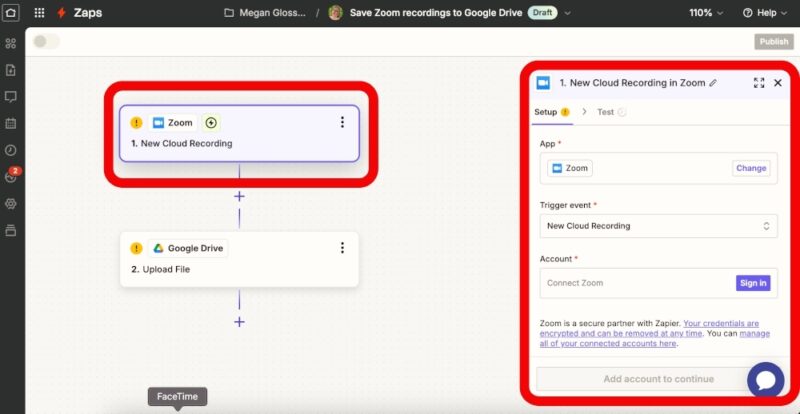Viewport: 800px width, 414px height.
Task: Open the apps grid menu
Action: click(x=39, y=13)
